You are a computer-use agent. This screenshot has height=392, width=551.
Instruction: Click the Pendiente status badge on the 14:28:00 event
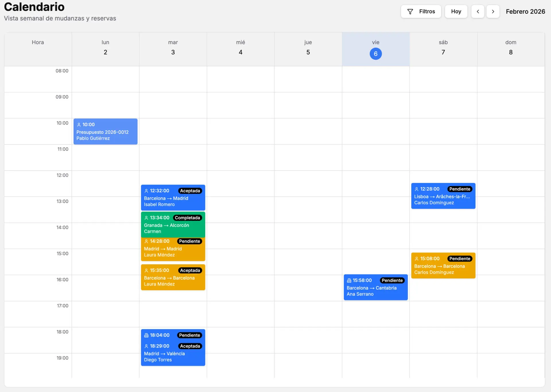(189, 241)
